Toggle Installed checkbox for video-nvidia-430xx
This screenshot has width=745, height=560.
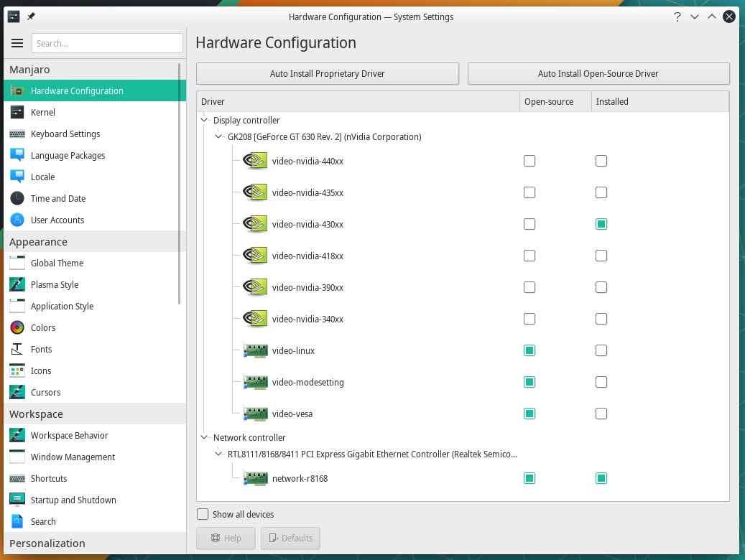coord(601,224)
